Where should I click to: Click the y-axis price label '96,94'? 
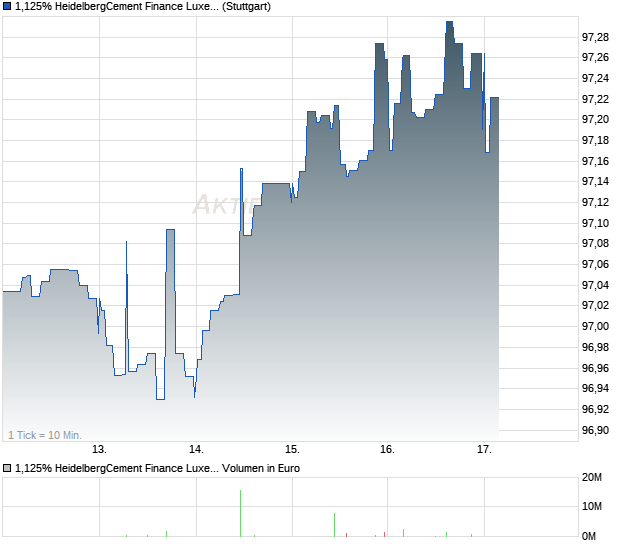[x=595, y=389]
